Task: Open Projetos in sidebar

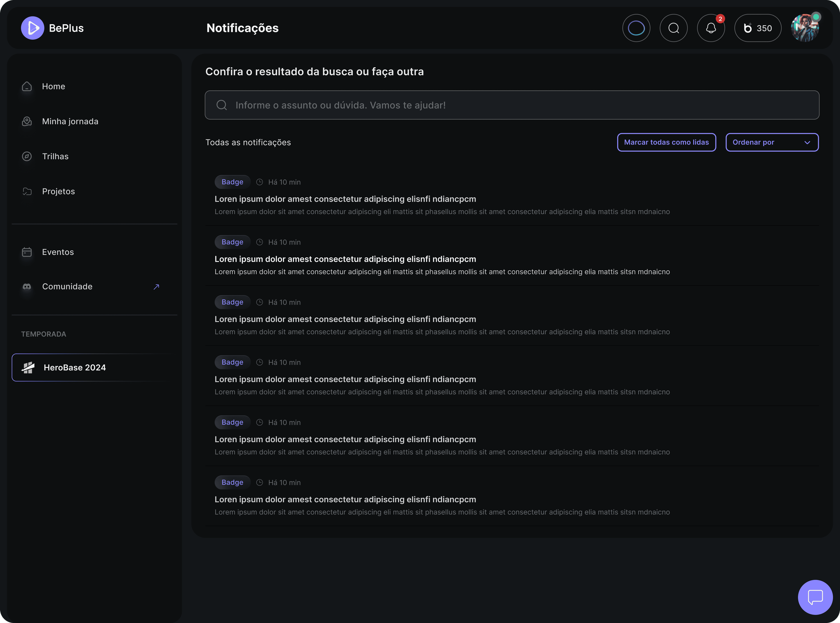Action: (x=58, y=191)
